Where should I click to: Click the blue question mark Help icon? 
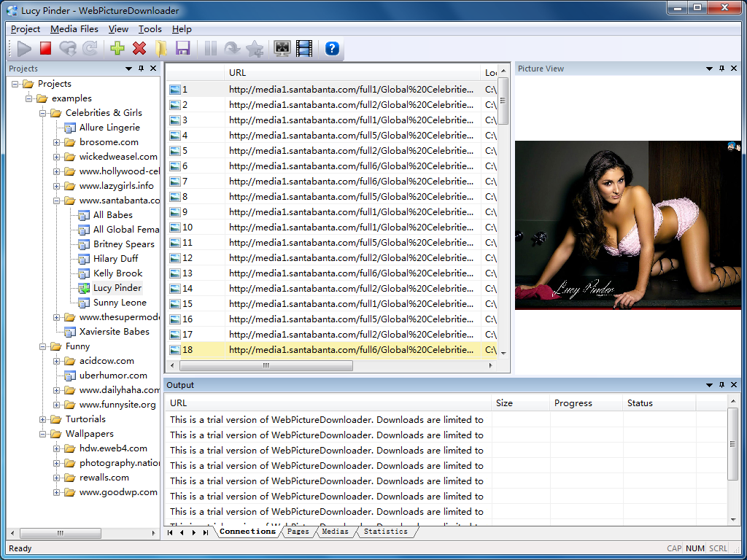coord(332,49)
